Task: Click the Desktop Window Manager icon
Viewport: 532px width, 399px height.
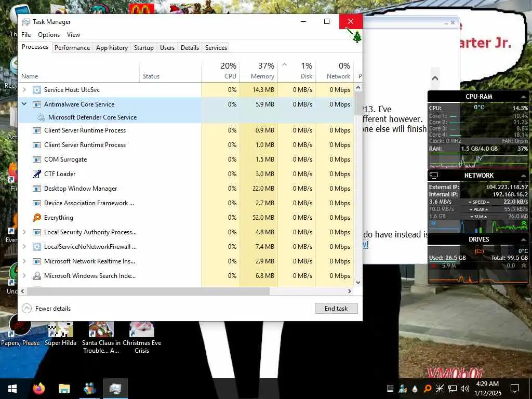Action: pos(37,189)
